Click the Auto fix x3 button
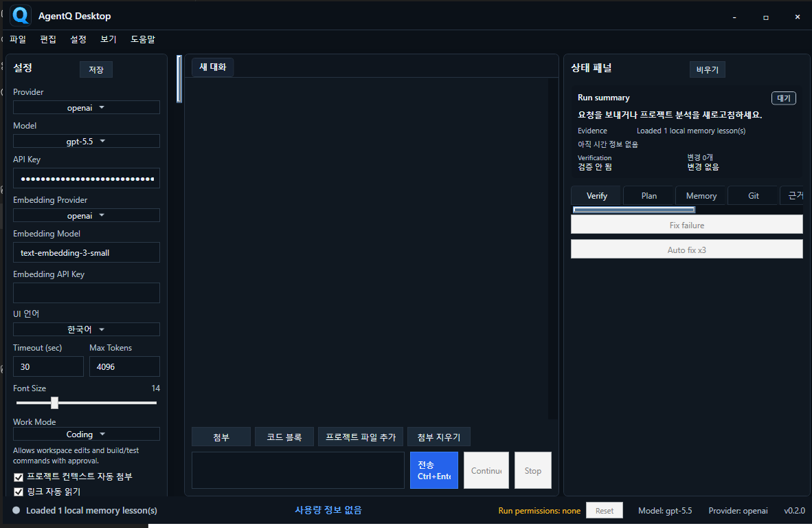 click(687, 250)
